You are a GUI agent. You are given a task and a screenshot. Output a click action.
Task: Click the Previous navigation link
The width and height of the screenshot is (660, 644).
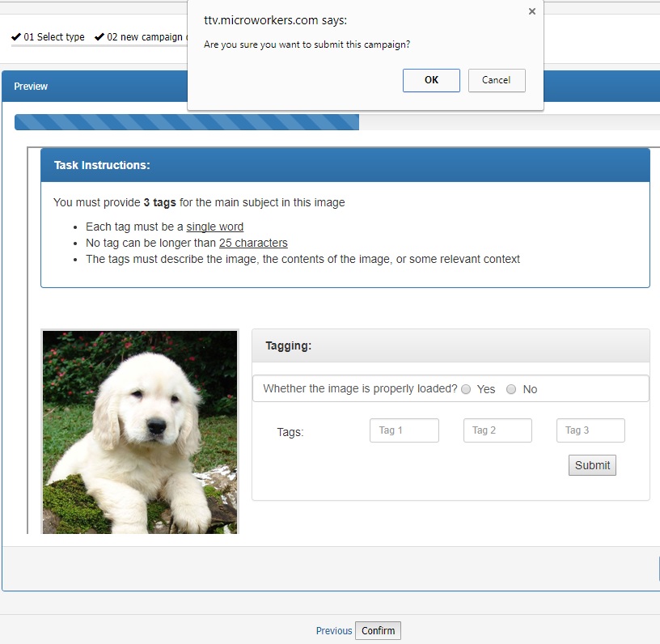tap(333, 630)
